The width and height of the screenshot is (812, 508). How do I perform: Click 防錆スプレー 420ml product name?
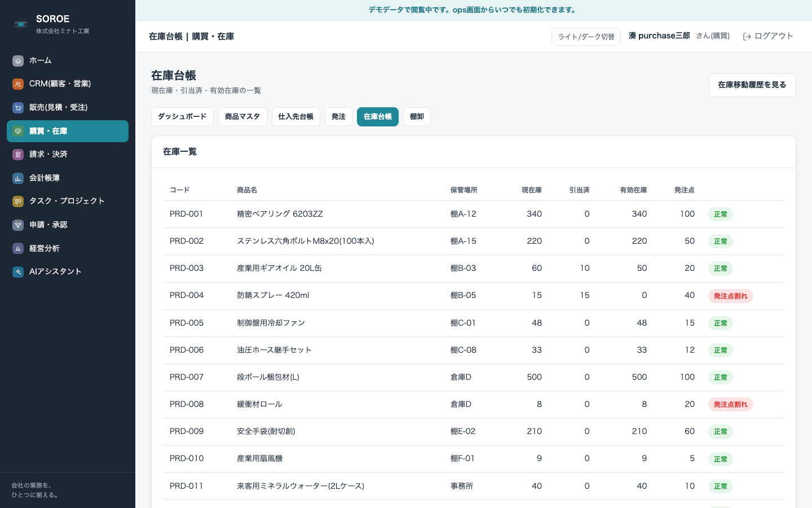click(x=273, y=295)
